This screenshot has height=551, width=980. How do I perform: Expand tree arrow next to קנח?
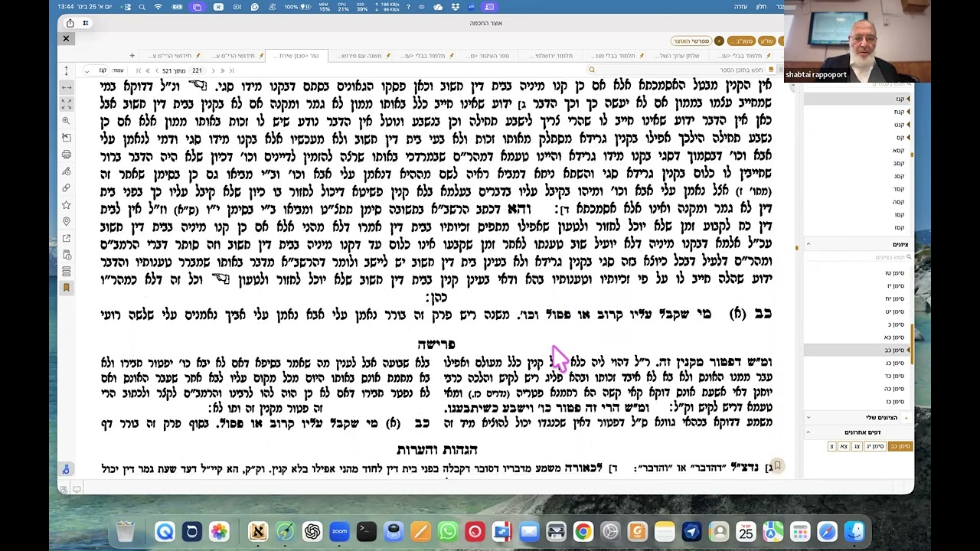909,112
